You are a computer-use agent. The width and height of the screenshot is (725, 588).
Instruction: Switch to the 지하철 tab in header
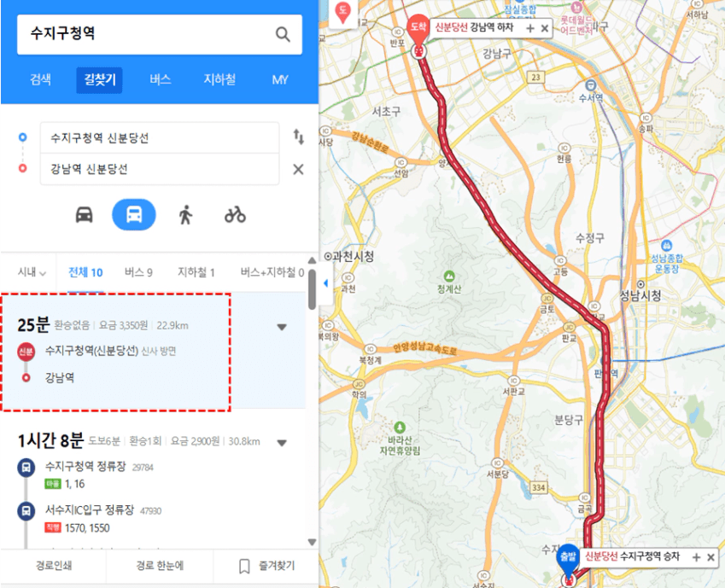pyautogui.click(x=219, y=79)
